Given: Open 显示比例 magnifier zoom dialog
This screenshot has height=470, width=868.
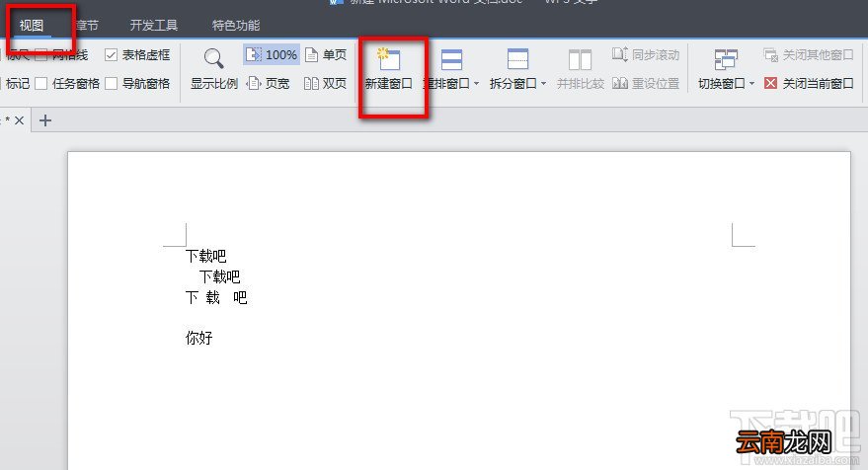Looking at the screenshot, I should click(213, 69).
